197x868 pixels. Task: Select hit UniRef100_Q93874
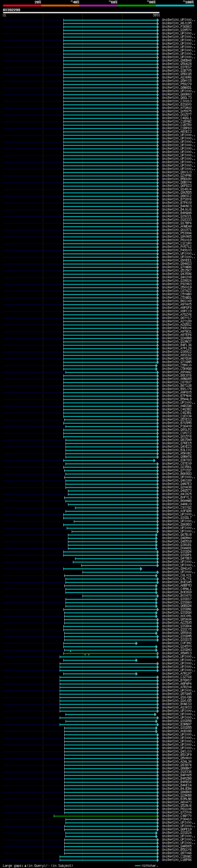[176, 765]
